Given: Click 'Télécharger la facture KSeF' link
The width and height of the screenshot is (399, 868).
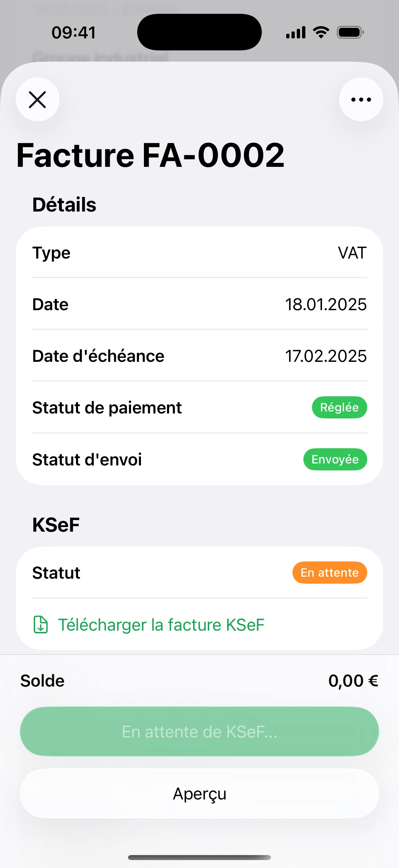Looking at the screenshot, I should tap(161, 624).
